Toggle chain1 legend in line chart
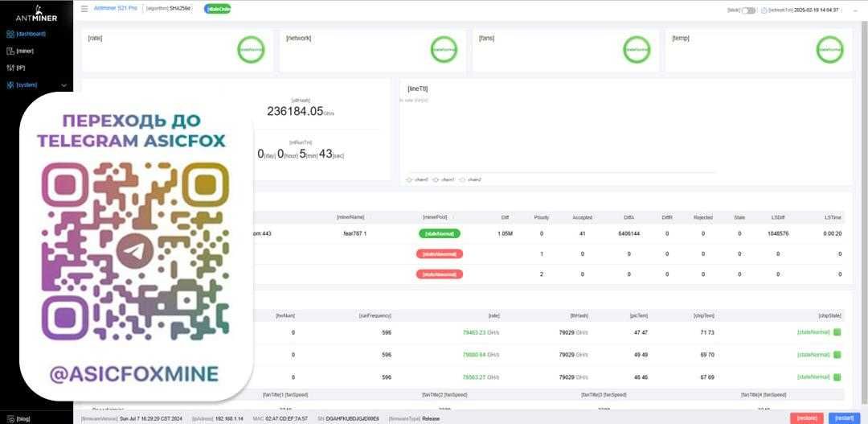 coord(444,179)
